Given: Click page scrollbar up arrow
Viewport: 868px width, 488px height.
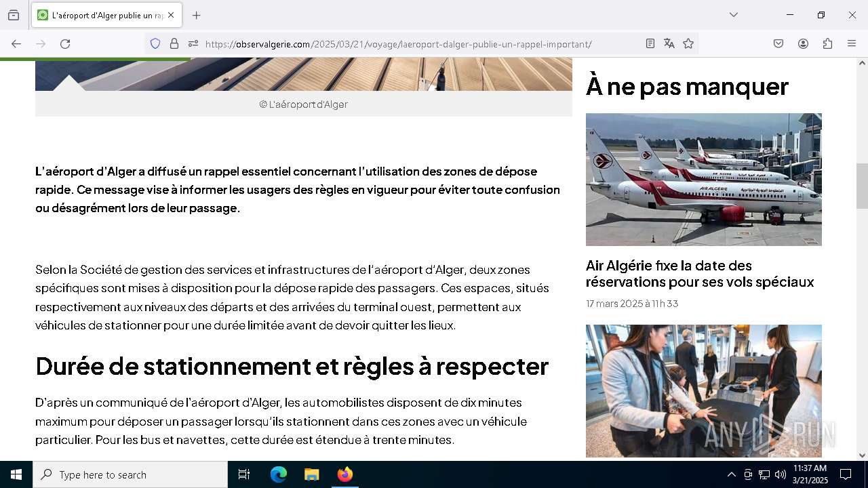Looking at the screenshot, I should click(862, 63).
